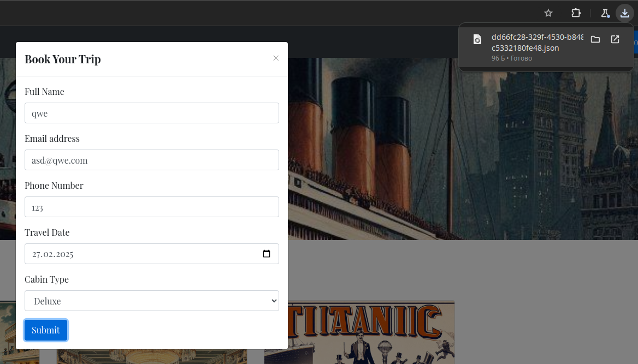Toggle the browser downloads tray icon
Image resolution: width=638 pixels, height=364 pixels.
tap(624, 13)
